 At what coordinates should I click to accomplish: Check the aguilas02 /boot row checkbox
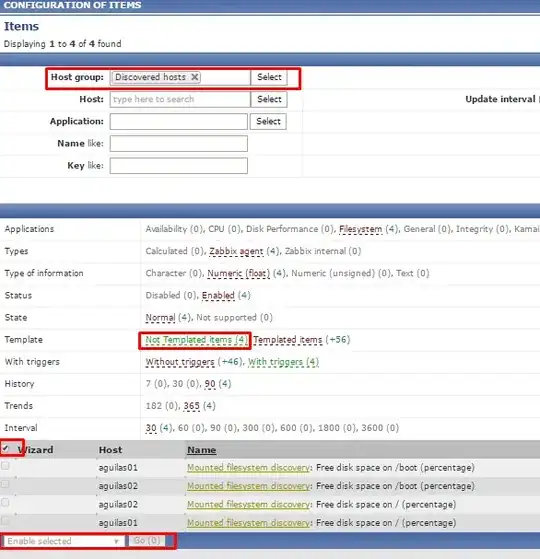coord(5,484)
